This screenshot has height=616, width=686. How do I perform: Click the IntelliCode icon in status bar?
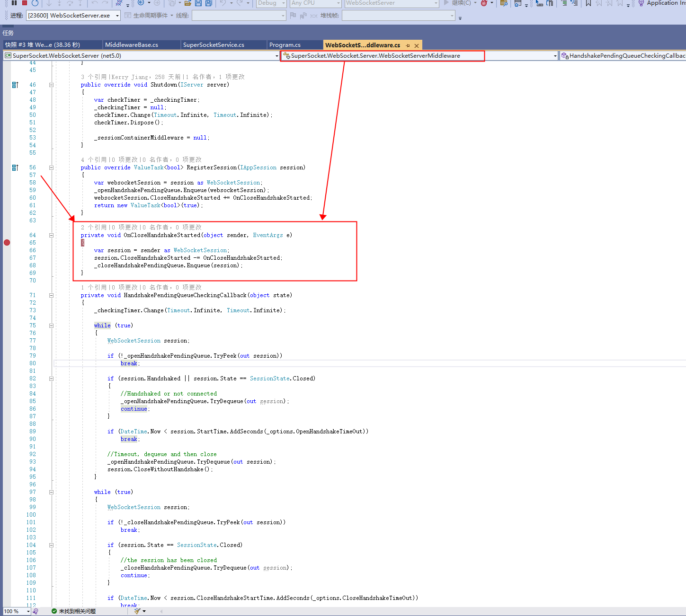[36, 611]
